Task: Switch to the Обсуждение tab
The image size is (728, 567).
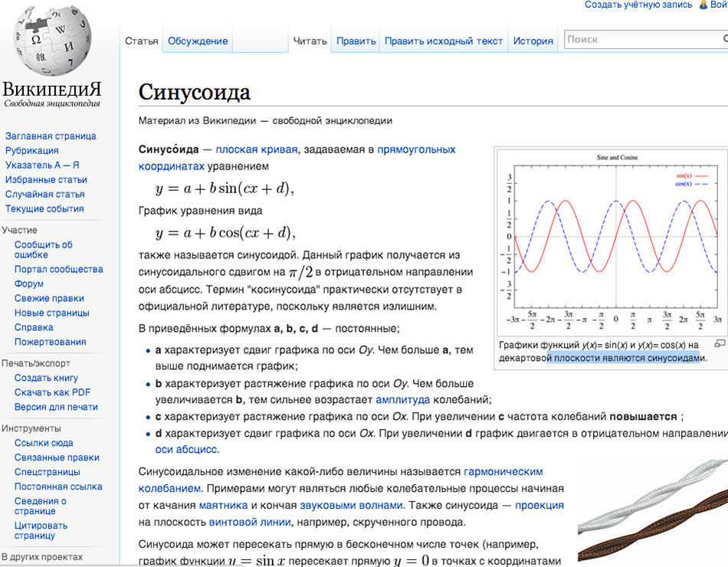Action: (198, 41)
